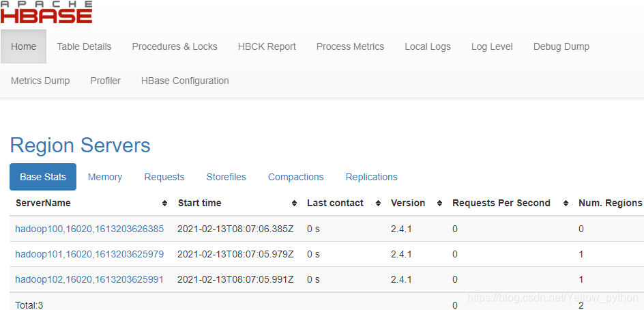Screen dimensions: 644x310
Task: Click the Apache HBase logo
Action: click(x=46, y=12)
